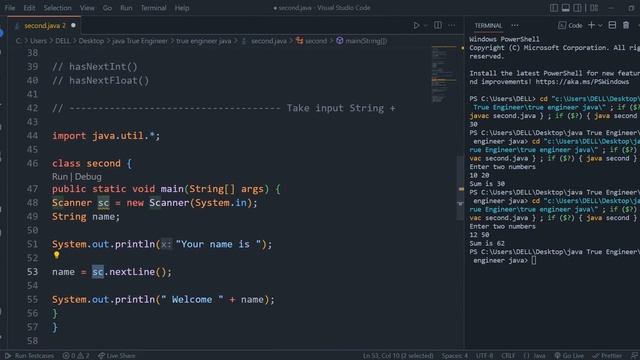Click line number 53
This screenshot has width=640, height=360.
32,272
